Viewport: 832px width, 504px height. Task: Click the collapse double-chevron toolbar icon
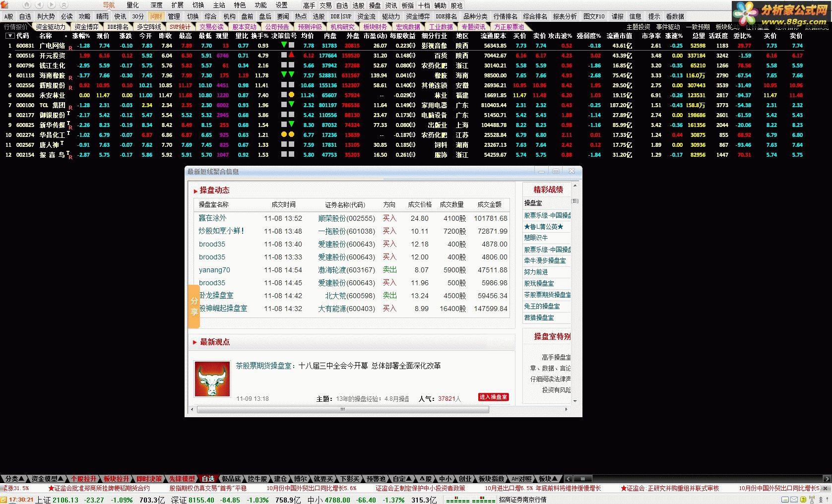point(64,5)
